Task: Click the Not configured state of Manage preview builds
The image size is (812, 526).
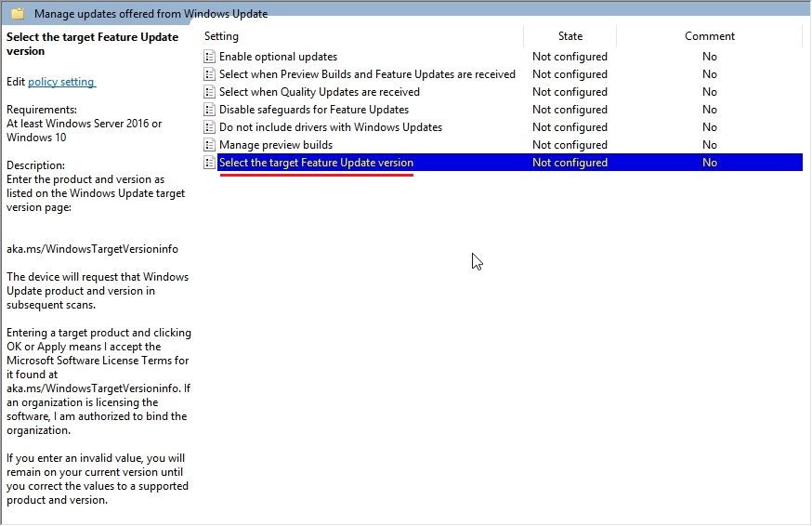Action: [570, 145]
